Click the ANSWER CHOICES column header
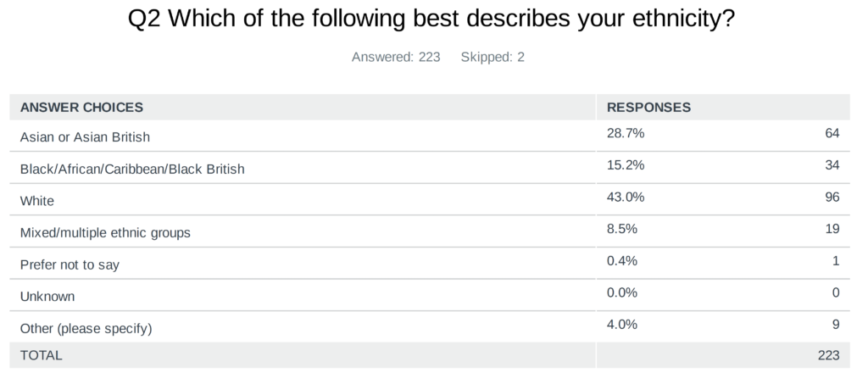Image resolution: width=868 pixels, height=384 pixels. pyautogui.click(x=81, y=108)
